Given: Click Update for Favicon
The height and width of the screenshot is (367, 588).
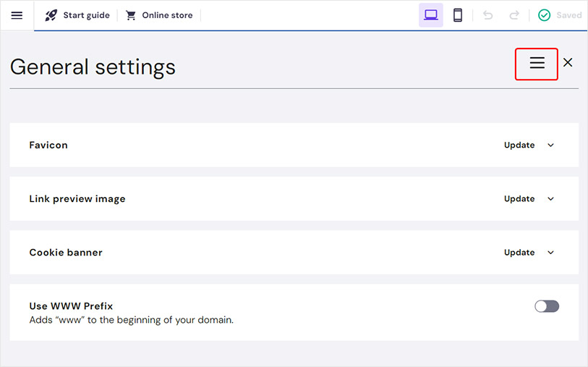Looking at the screenshot, I should [x=519, y=145].
